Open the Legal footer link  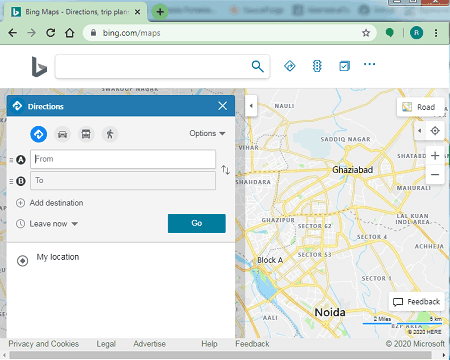[106, 344]
